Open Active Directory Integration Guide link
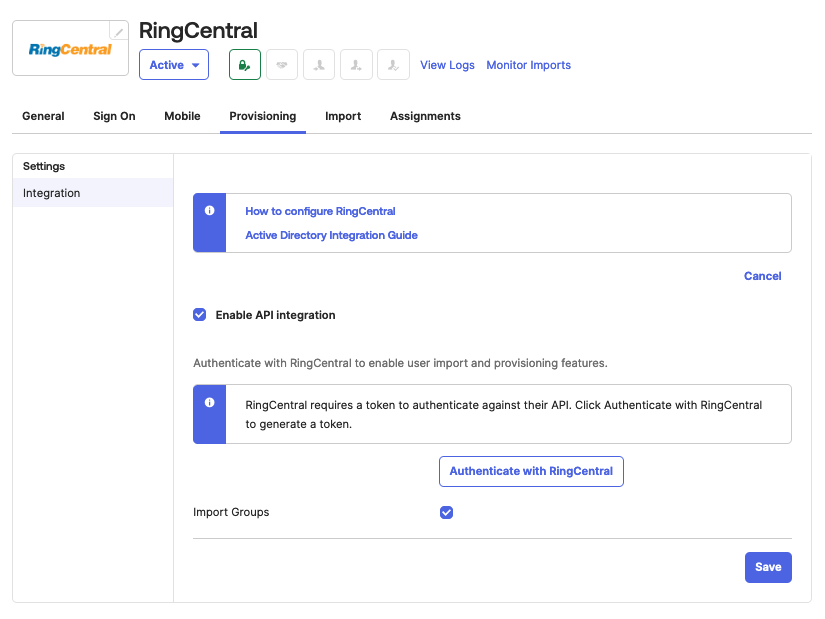The image size is (825, 619). 331,235
